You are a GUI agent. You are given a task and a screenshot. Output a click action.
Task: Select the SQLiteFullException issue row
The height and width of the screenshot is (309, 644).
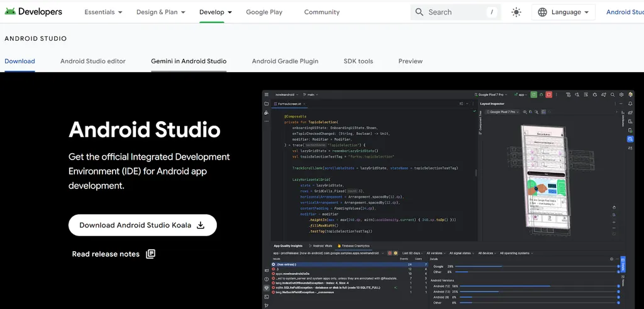point(350,288)
